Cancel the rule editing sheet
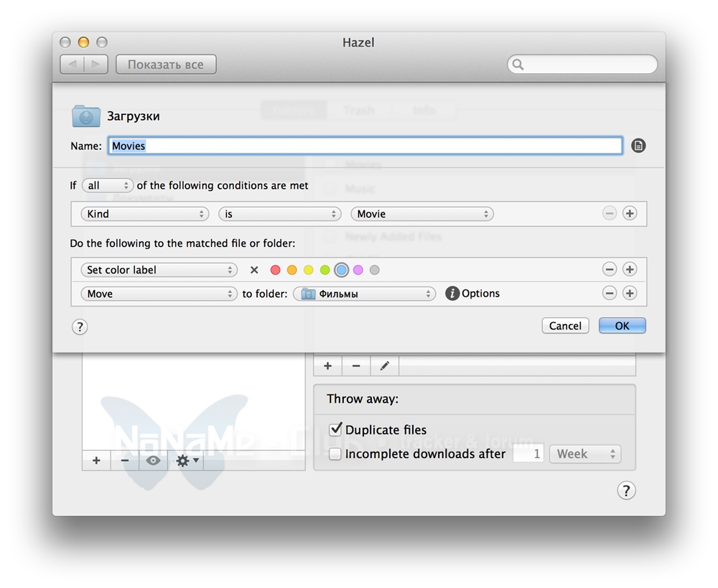Screen dimensions: 718x588 click(565, 326)
